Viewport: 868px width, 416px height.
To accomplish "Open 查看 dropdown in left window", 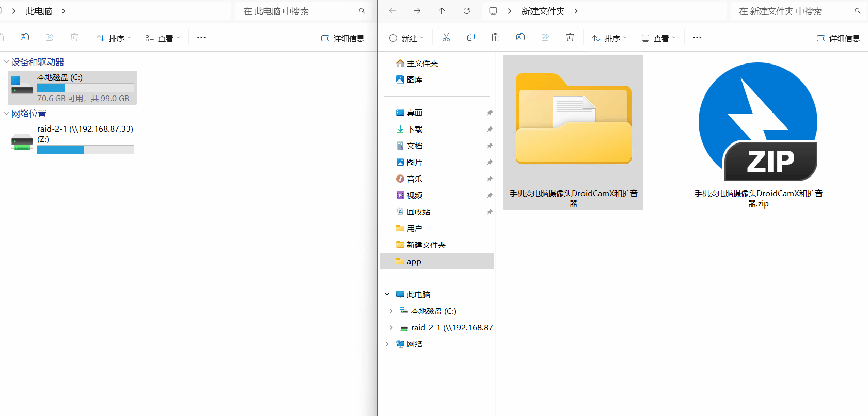I will (163, 38).
